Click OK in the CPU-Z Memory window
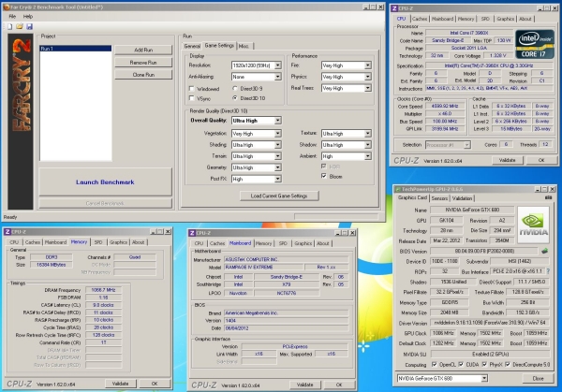Image resolution: width=562 pixels, height=392 pixels. (155, 384)
